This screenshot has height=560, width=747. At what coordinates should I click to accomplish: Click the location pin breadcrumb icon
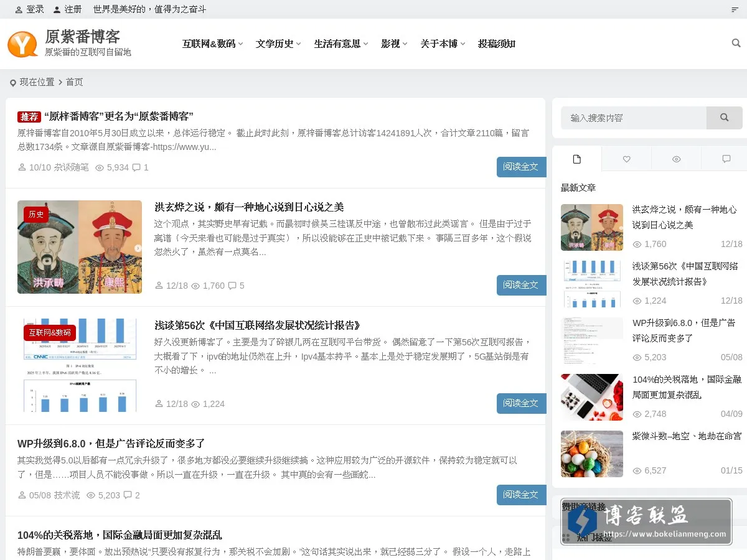12,83
